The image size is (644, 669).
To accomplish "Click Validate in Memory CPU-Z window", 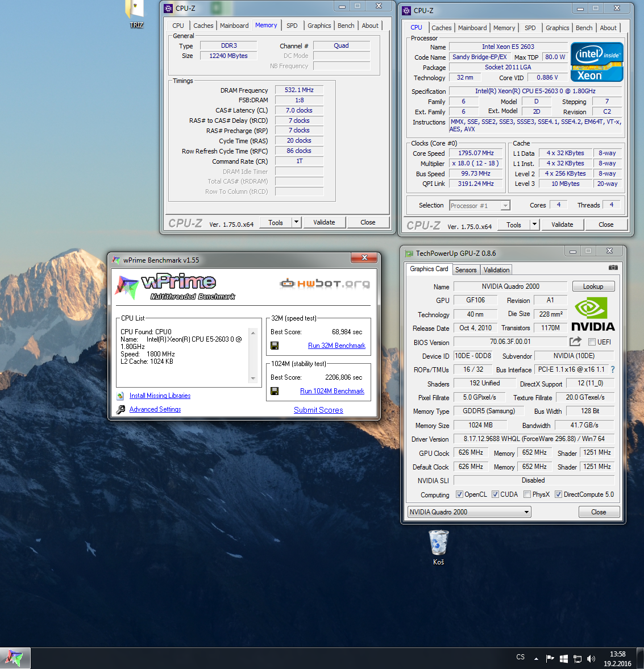I will (325, 222).
